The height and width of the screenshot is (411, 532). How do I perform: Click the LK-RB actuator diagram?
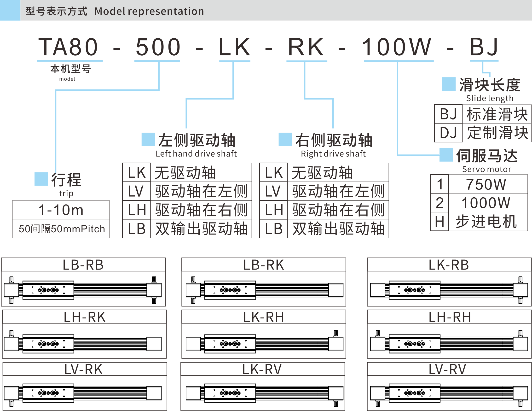[449, 290]
